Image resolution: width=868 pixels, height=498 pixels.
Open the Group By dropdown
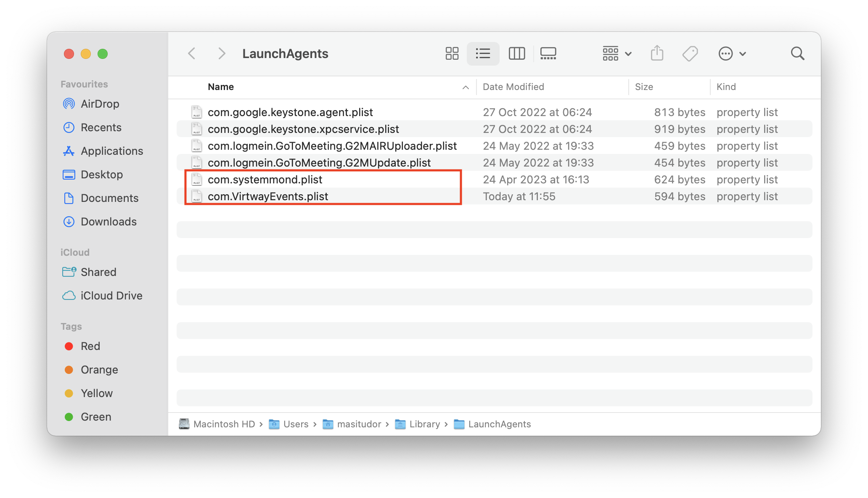tap(617, 53)
